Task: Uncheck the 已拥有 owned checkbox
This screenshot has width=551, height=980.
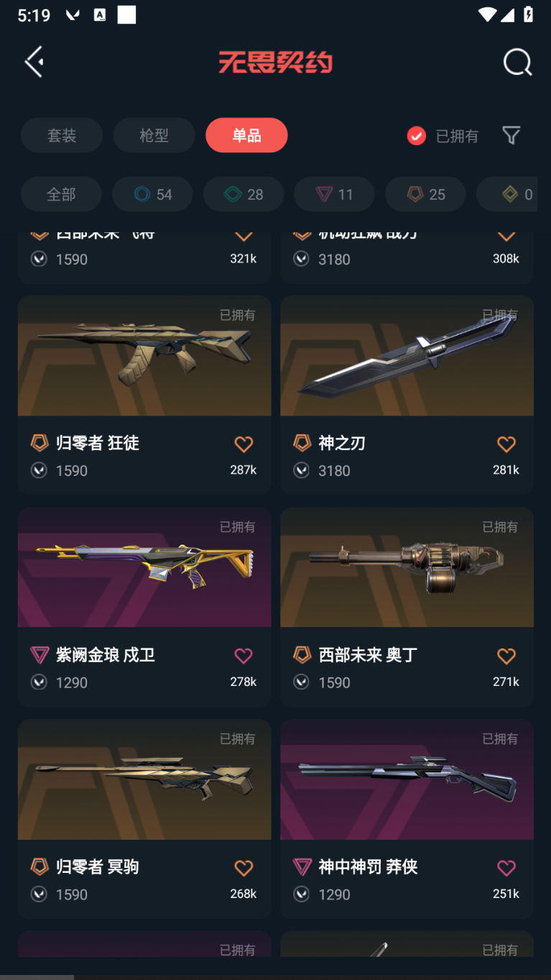Action: [417, 136]
